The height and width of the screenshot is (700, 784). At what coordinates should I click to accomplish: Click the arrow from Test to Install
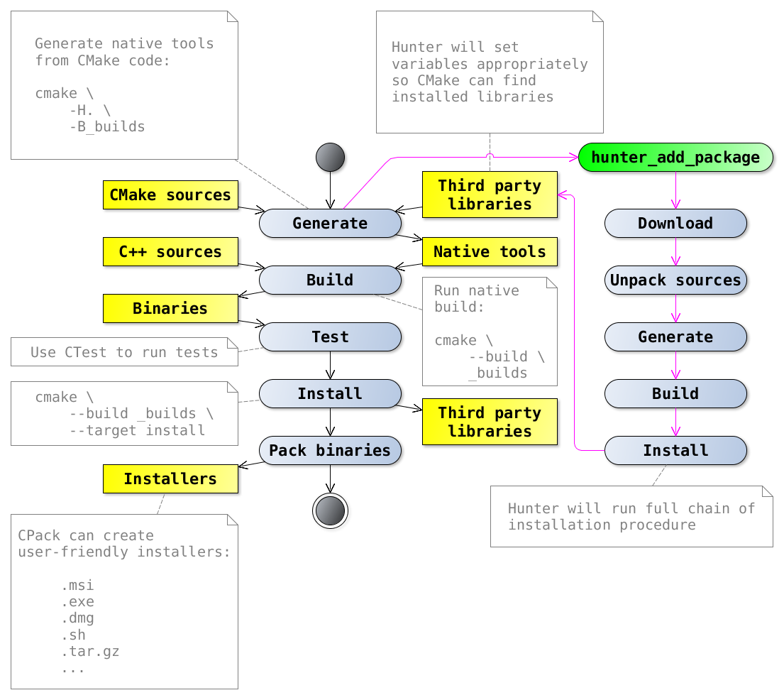pos(330,366)
